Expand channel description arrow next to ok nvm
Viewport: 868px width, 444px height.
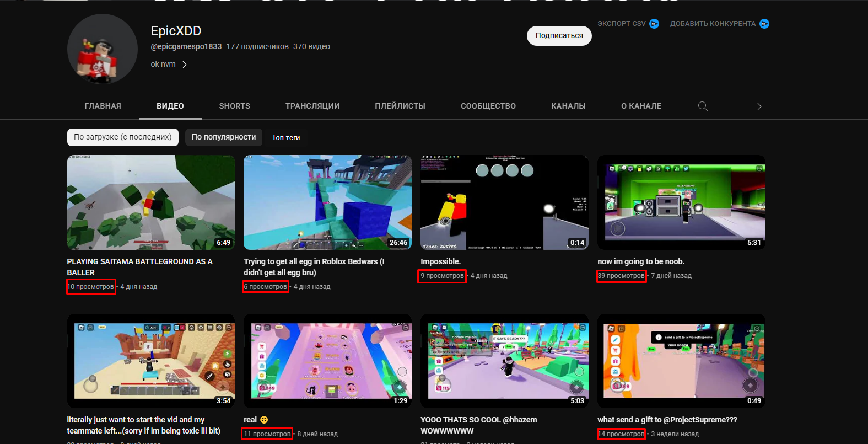(x=185, y=65)
